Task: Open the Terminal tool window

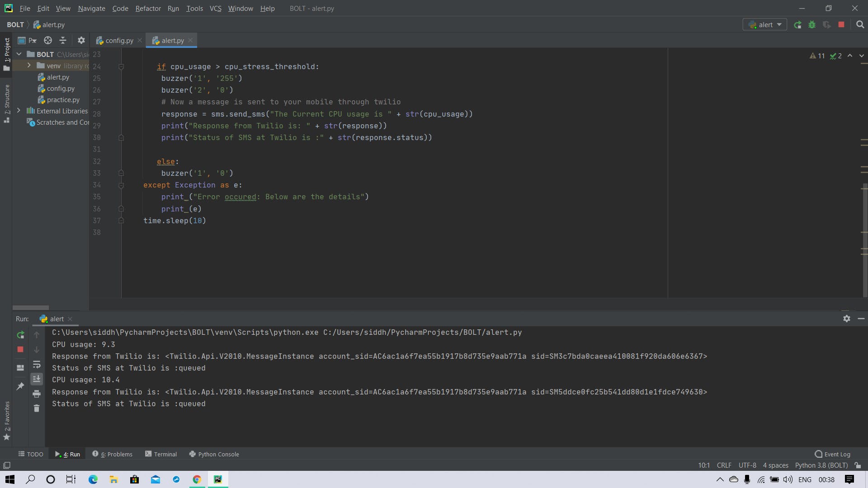Action: [x=161, y=454]
